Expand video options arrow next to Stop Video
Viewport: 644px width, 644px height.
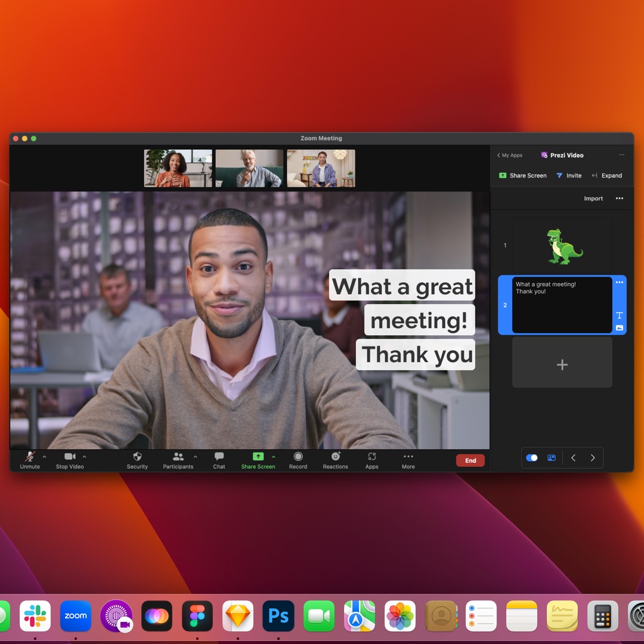coord(84,457)
